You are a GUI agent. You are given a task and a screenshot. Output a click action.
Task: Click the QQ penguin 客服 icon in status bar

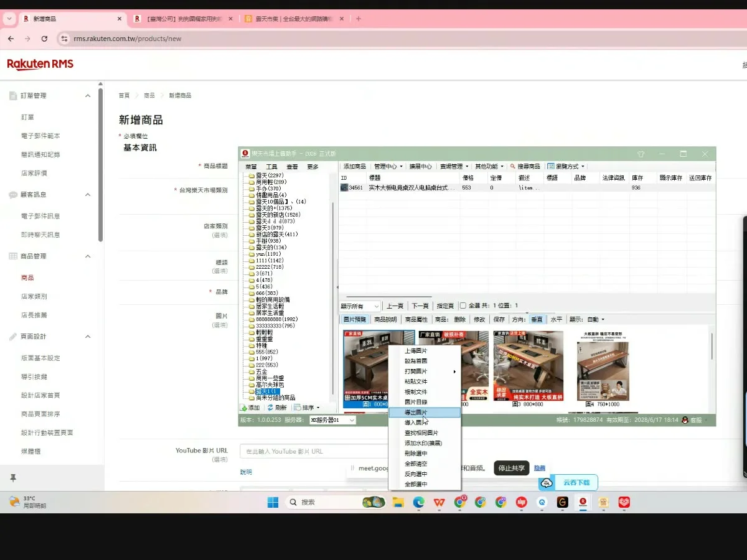tap(685, 420)
